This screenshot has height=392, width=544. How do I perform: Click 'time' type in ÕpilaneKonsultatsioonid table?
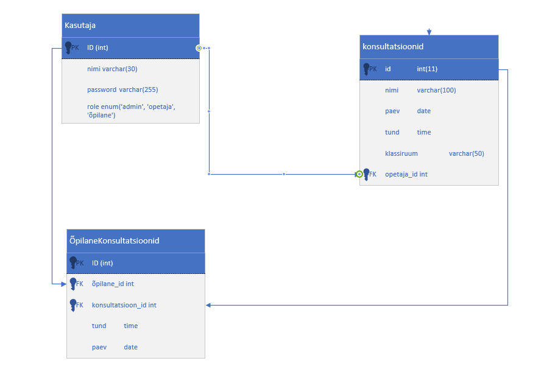pos(131,326)
